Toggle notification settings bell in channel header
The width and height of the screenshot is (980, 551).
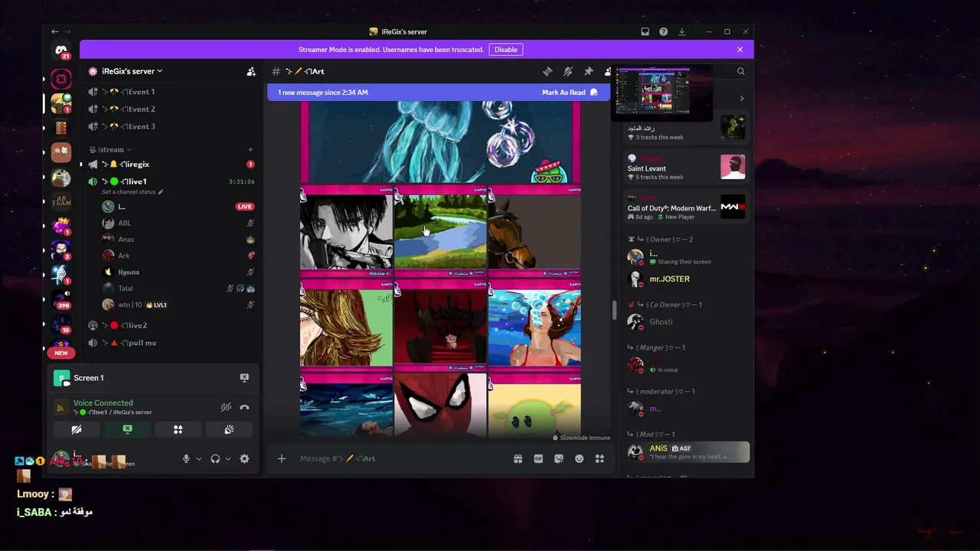pyautogui.click(x=568, y=71)
